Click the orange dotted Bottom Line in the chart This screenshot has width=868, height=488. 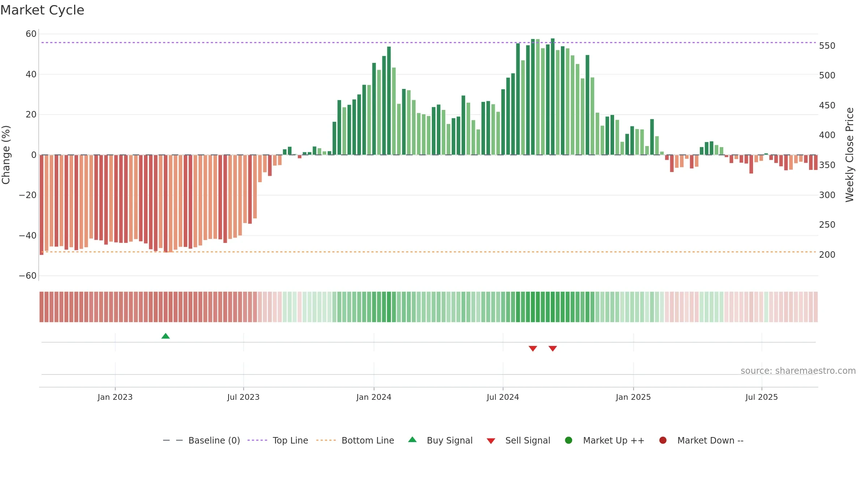[x=429, y=252]
